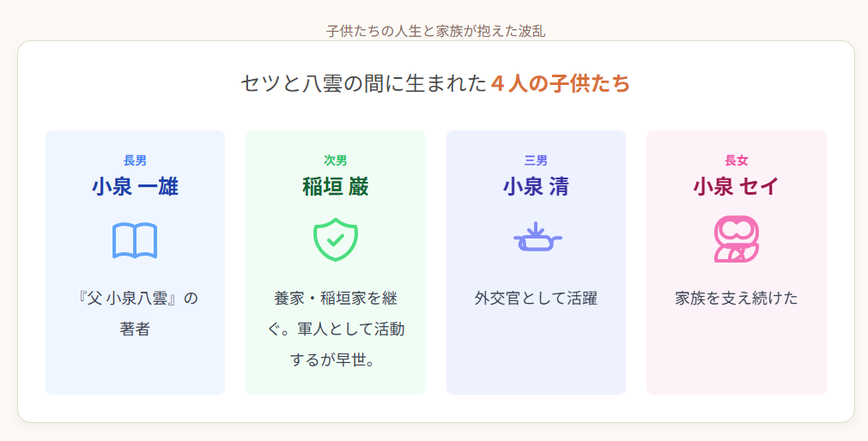This screenshot has width=868, height=441.
Task: Select the 小泉 一雄 name heading
Action: click(135, 186)
